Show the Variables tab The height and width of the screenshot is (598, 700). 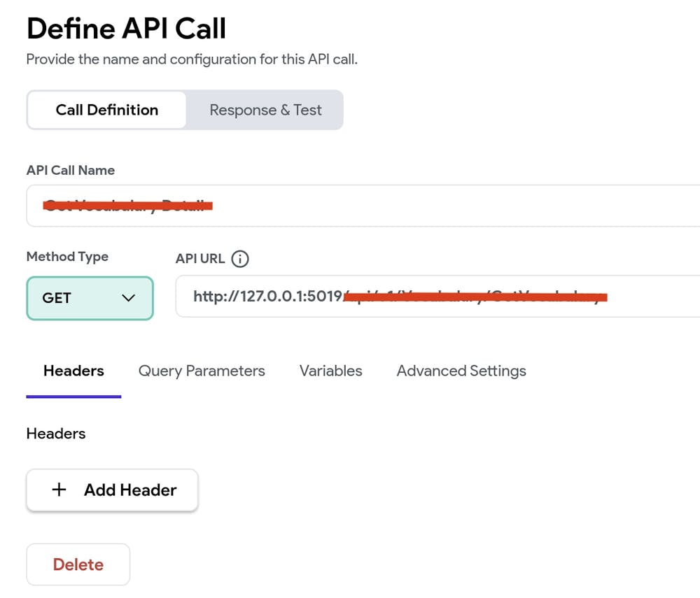pos(330,371)
